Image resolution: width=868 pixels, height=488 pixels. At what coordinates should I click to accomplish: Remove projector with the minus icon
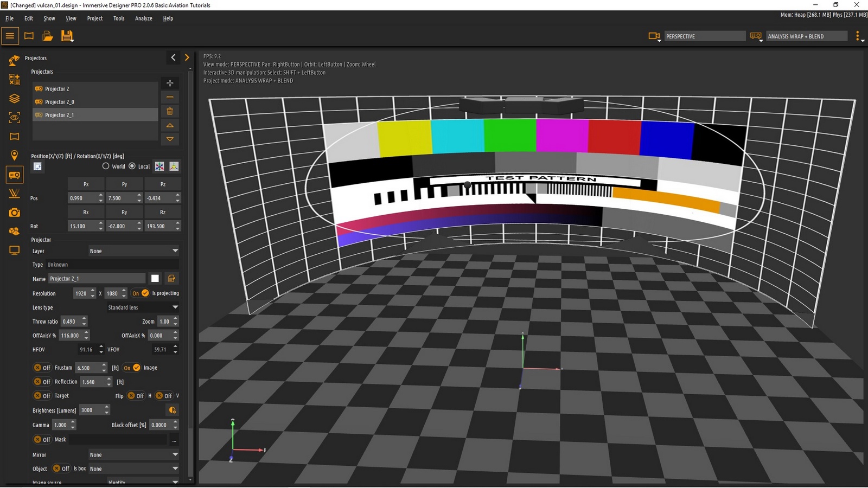170,97
